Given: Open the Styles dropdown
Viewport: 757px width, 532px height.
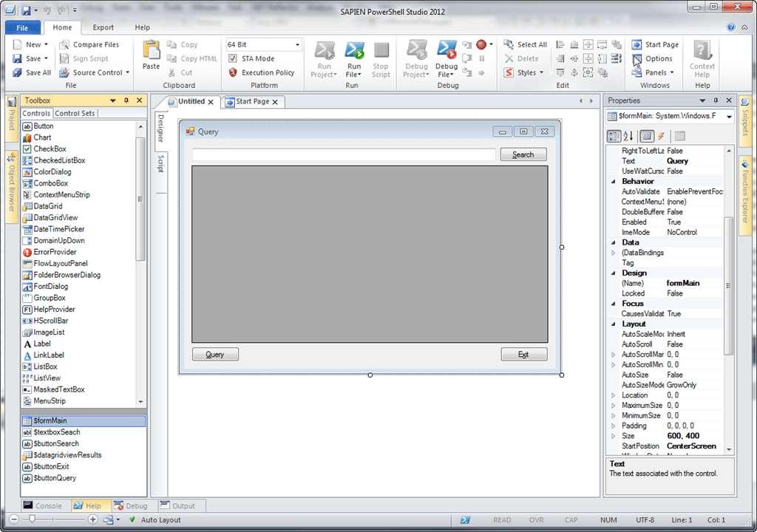Looking at the screenshot, I should pos(527,72).
